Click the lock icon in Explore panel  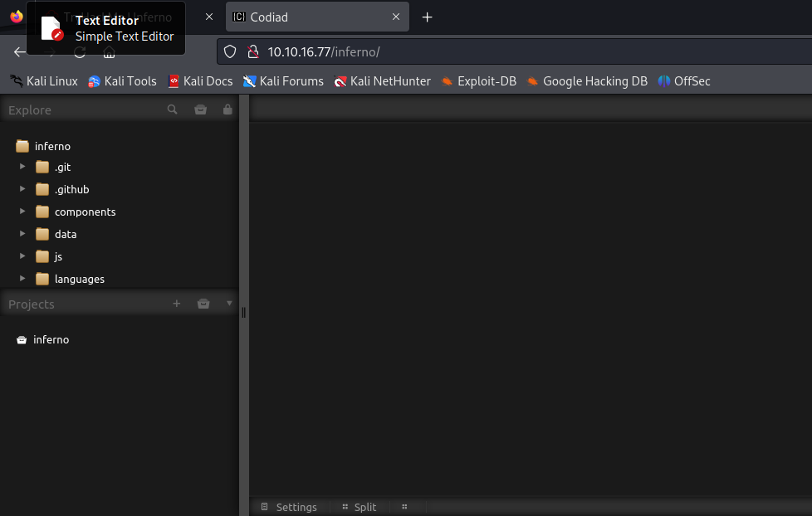pos(227,109)
